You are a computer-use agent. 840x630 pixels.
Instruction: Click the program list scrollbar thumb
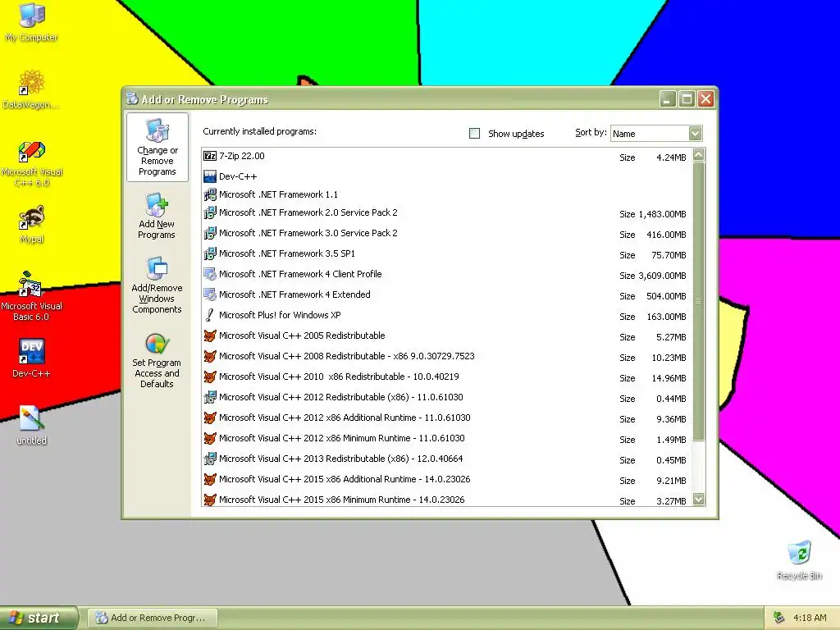tap(699, 301)
